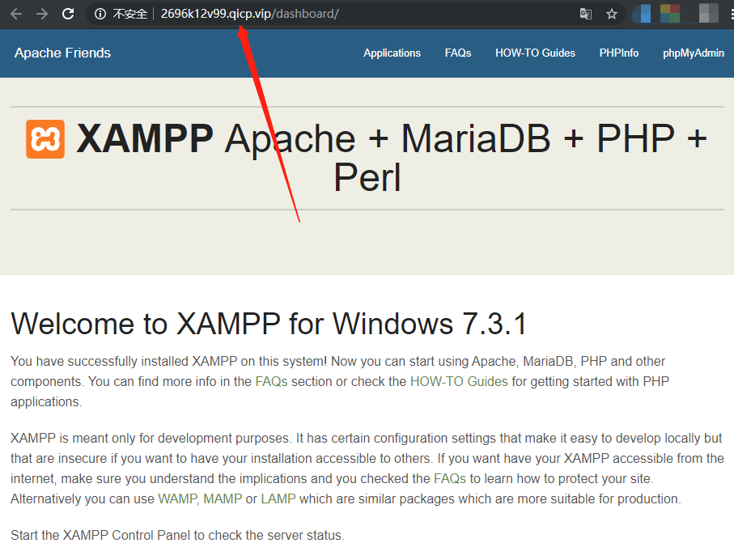This screenshot has height=560, width=734.
Task: Click the multicolored browser extension icon
Action: tap(670, 14)
